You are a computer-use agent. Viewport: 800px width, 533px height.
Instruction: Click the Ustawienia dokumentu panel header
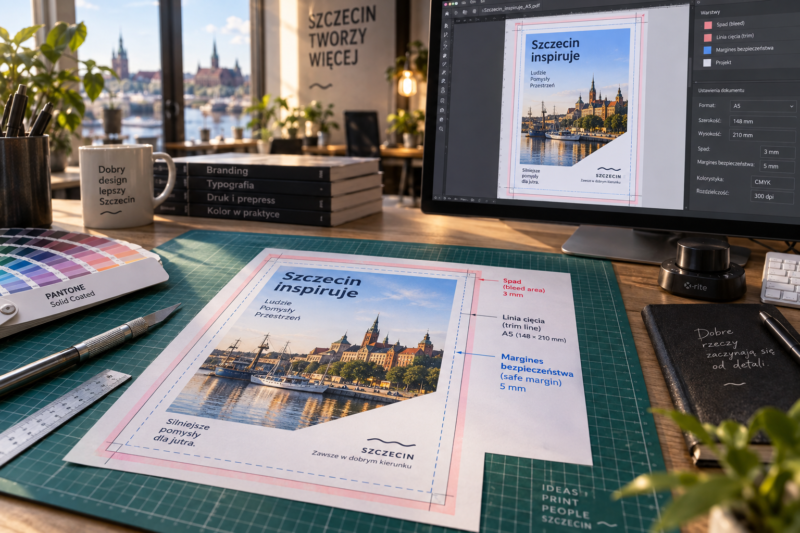coord(721,90)
